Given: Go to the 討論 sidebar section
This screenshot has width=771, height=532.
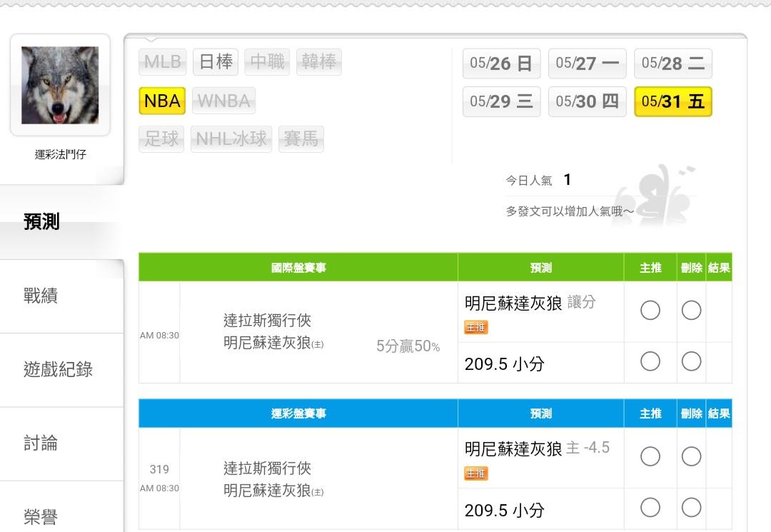Looking at the screenshot, I should tap(41, 443).
